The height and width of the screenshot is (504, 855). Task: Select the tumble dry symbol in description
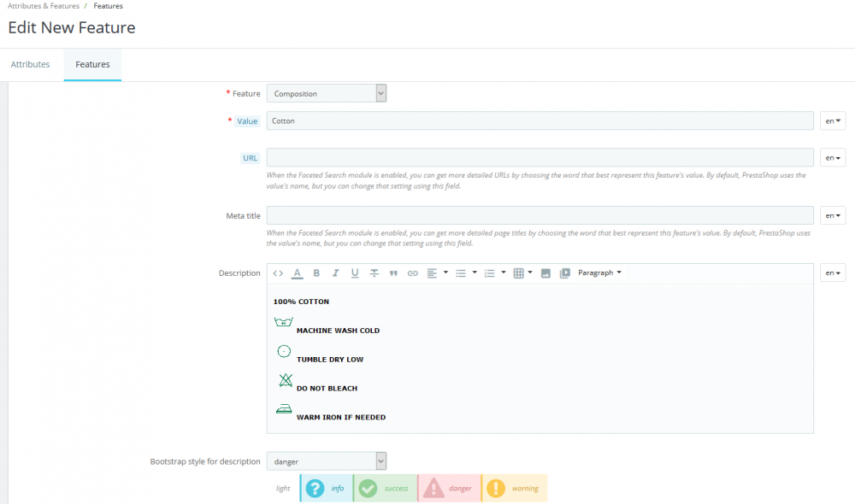tap(284, 351)
